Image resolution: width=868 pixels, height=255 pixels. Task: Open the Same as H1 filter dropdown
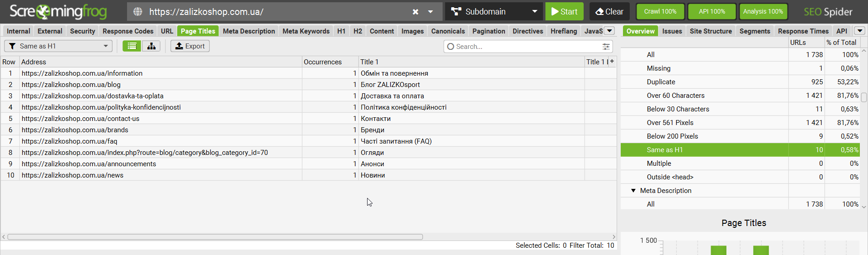click(x=58, y=46)
